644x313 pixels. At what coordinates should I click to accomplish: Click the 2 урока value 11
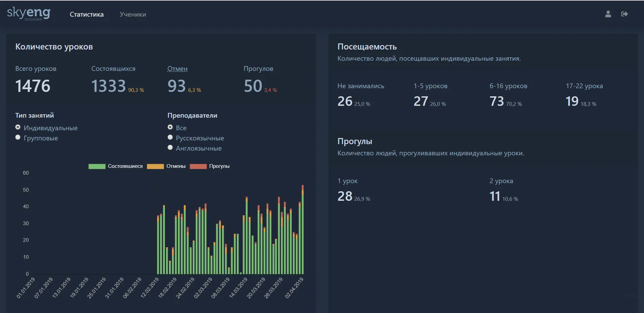495,196
